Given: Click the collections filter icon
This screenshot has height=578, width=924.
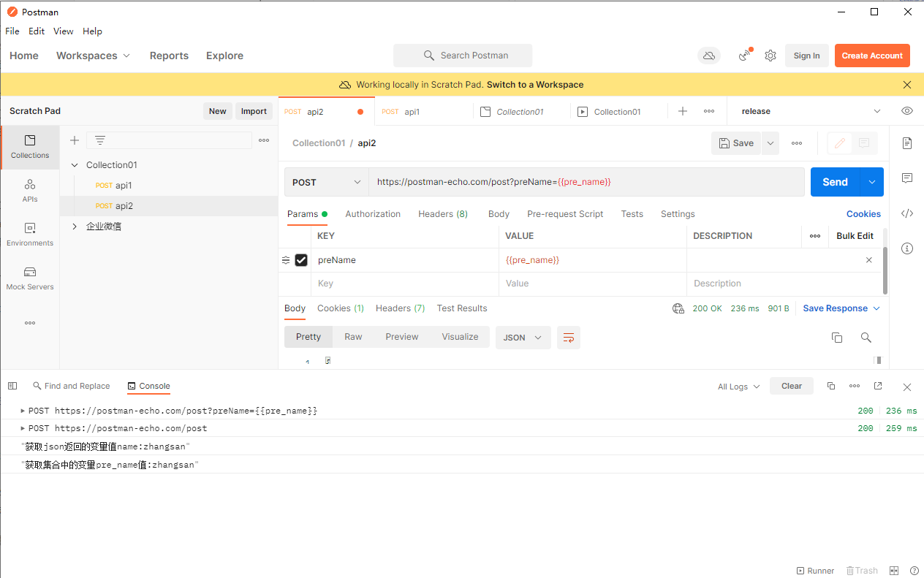Looking at the screenshot, I should (x=100, y=140).
